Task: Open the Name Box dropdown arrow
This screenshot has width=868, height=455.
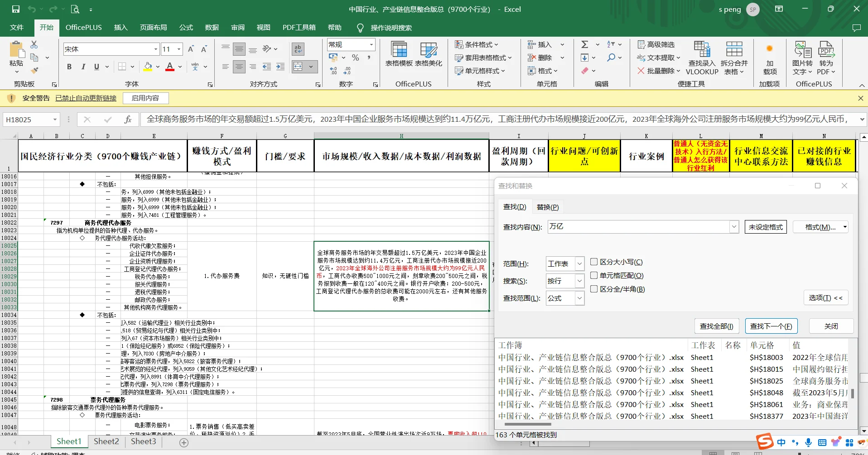Action: pyautogui.click(x=55, y=120)
